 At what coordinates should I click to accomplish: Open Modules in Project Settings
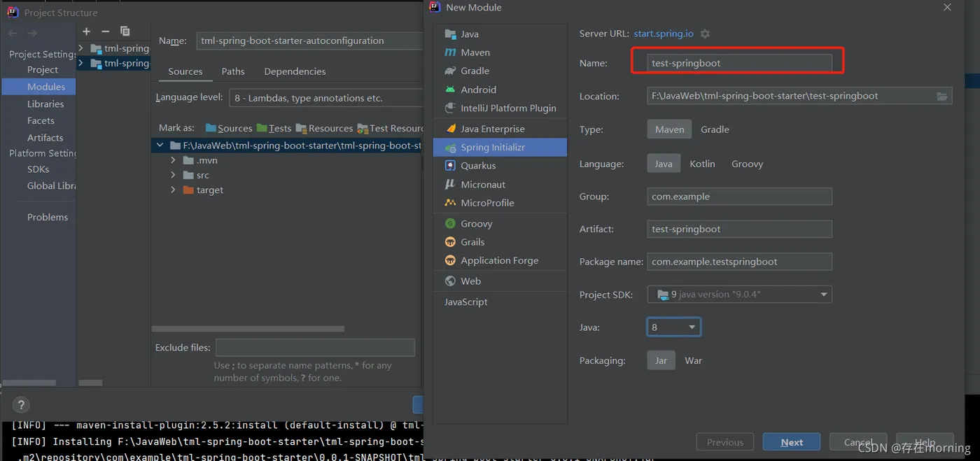38,87
